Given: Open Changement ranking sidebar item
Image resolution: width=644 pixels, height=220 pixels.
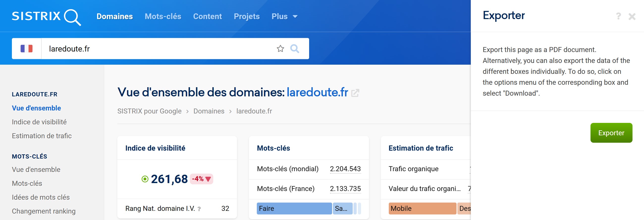Looking at the screenshot, I should click(x=44, y=211).
